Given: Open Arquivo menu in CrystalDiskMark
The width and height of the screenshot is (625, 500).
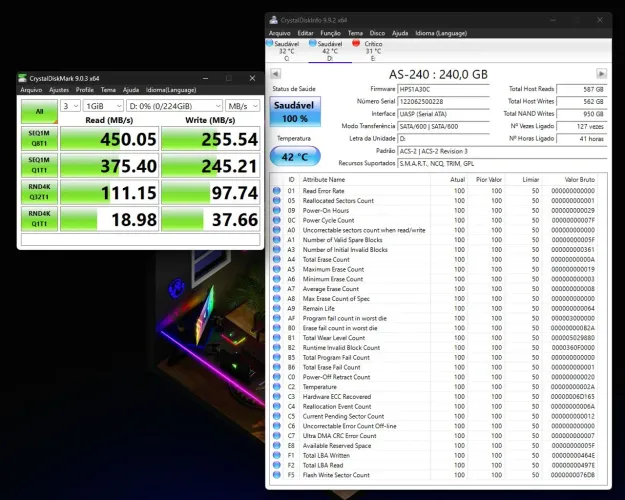Looking at the screenshot, I should [31, 90].
